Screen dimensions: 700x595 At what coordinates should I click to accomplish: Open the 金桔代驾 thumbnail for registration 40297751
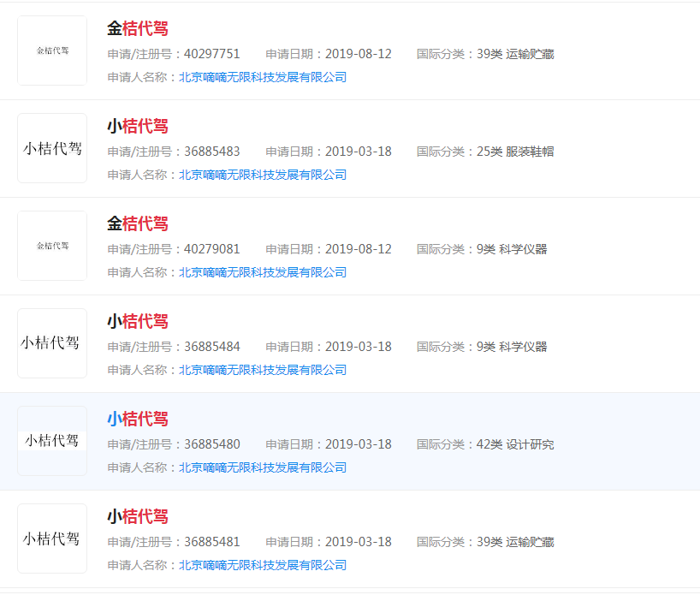(52, 51)
